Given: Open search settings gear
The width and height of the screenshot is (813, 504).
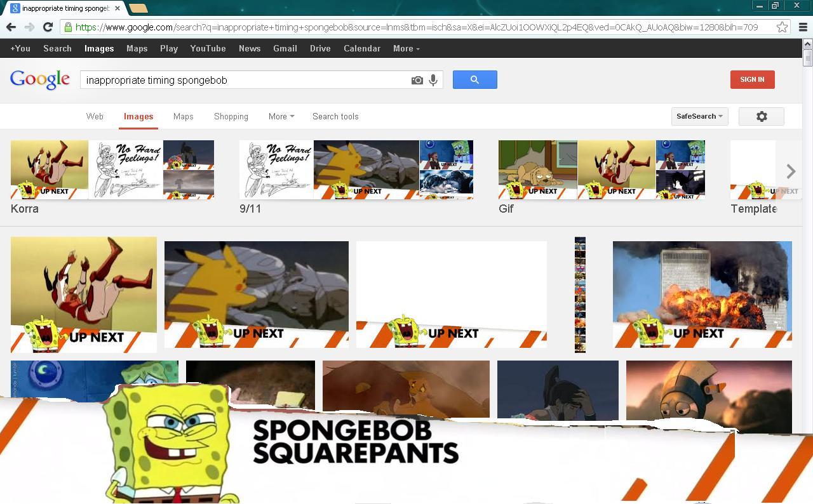Looking at the screenshot, I should tap(761, 116).
